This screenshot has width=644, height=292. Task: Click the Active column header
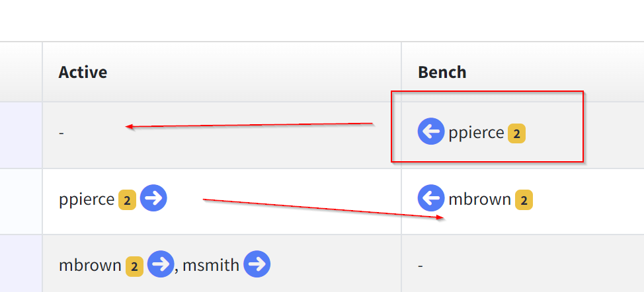221,72
